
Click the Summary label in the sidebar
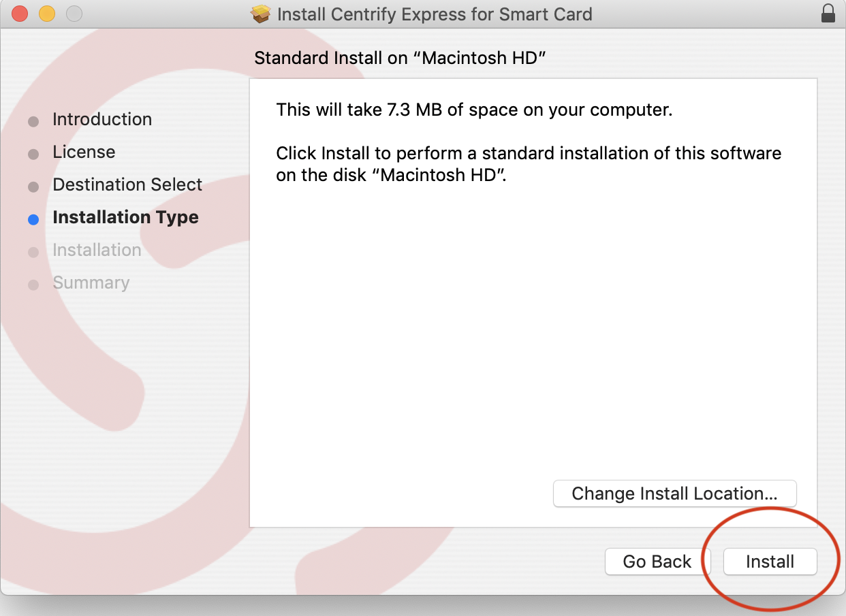(91, 282)
